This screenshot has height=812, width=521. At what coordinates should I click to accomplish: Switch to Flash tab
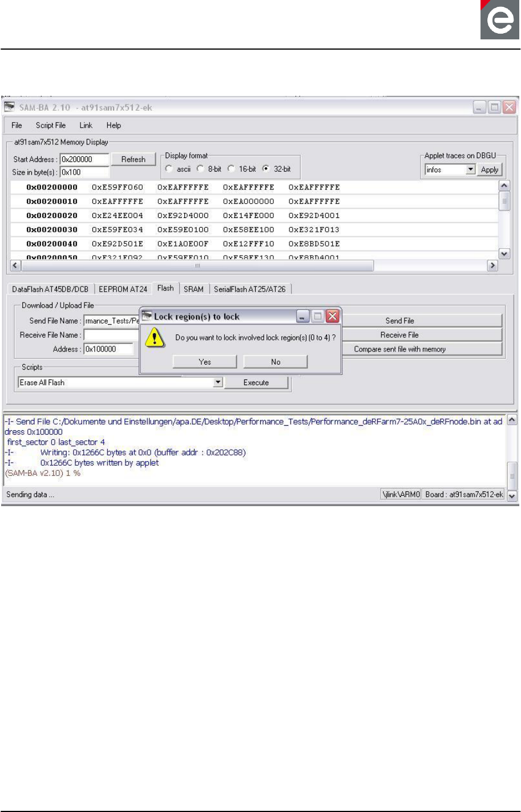165,288
